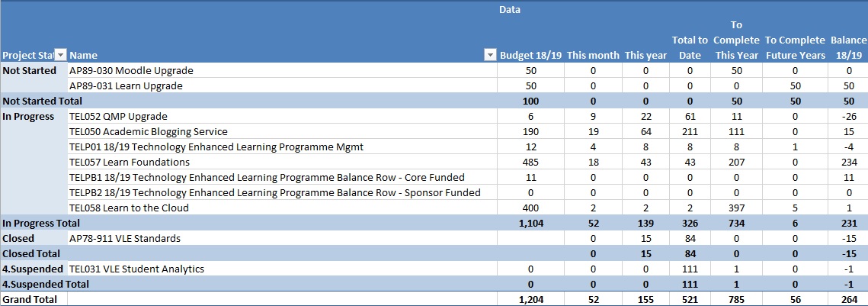Image resolution: width=868 pixels, height=306 pixels.
Task: Select the Total to Date header cell
Action: 690,47
